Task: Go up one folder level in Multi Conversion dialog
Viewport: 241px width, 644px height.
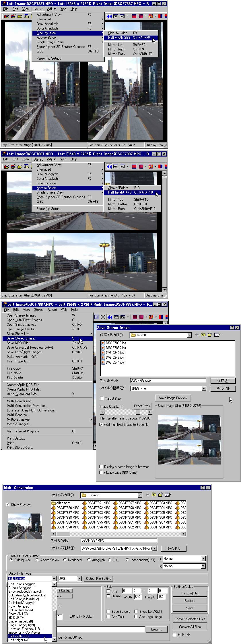Action: 154,495
